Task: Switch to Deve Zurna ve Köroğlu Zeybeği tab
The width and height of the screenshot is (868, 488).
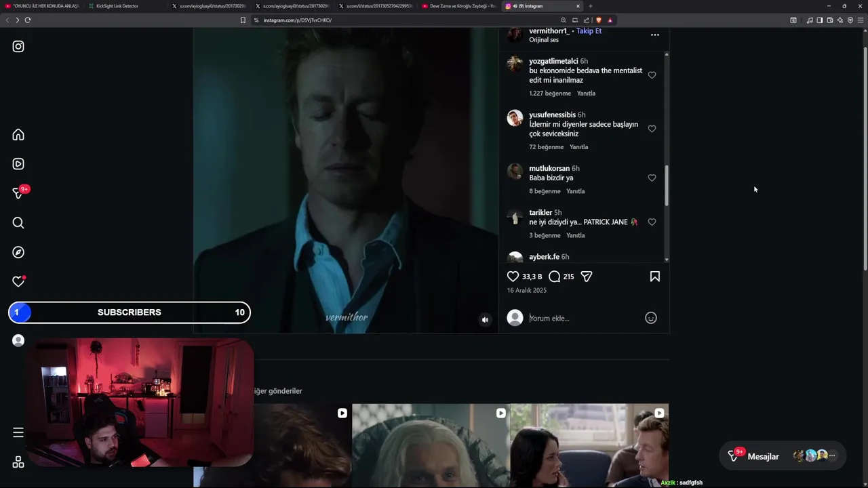Action: 458,6
